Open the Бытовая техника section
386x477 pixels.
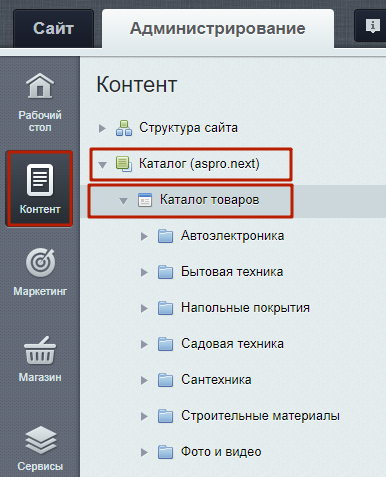pos(232,272)
